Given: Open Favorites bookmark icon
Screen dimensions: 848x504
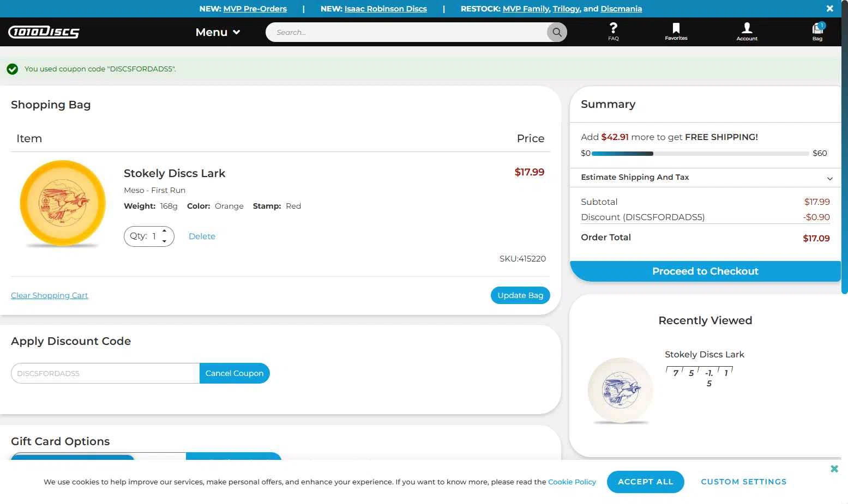Looking at the screenshot, I should point(676,32).
